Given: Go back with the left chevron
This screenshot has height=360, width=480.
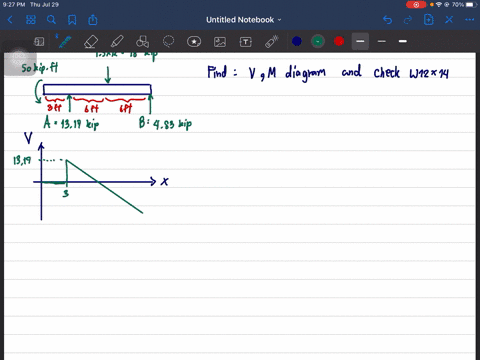Looking at the screenshot, I should click(10, 20).
